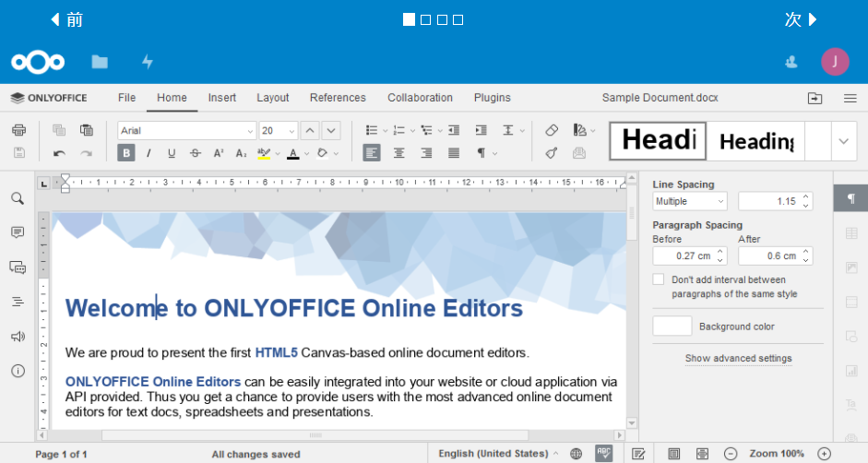The image size is (868, 463).
Task: Decrease paragraph indent
Action: pyautogui.click(x=454, y=130)
